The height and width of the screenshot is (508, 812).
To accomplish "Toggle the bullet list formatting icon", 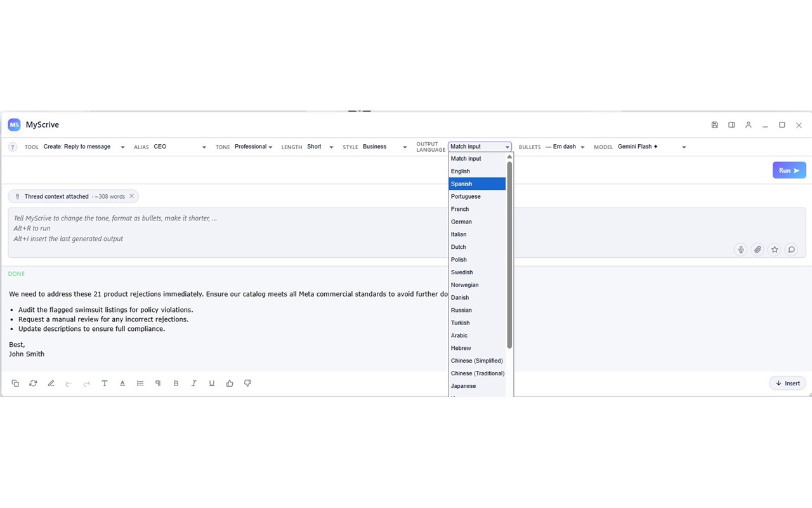I will pyautogui.click(x=140, y=384).
